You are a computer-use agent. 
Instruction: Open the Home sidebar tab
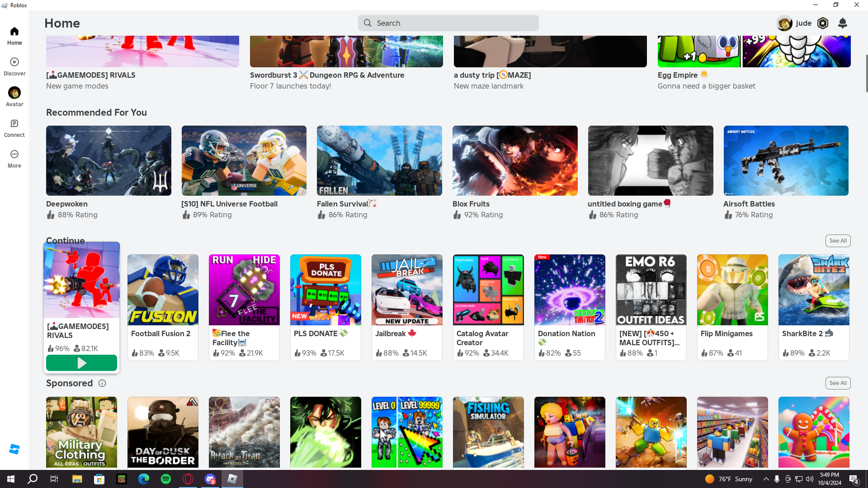click(14, 36)
